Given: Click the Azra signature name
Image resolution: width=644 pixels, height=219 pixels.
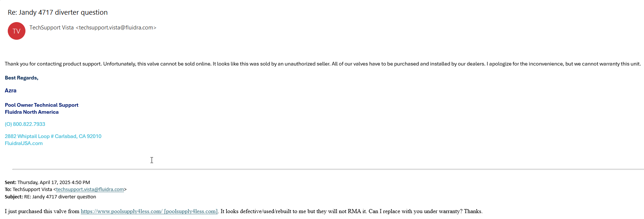Looking at the screenshot, I should point(11,91).
